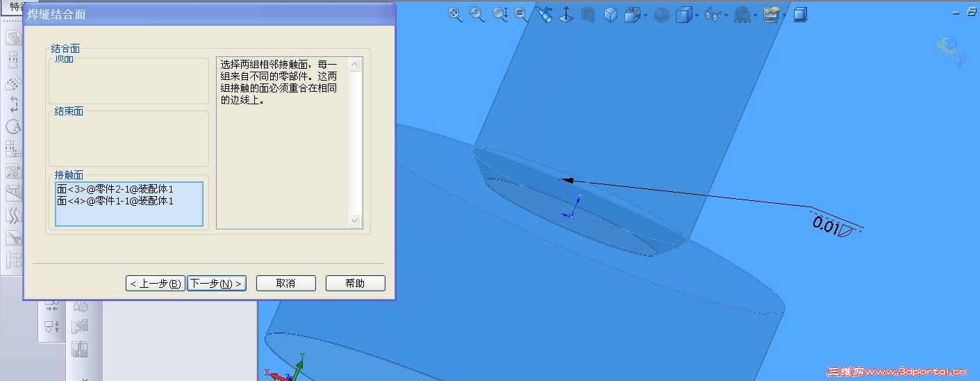Screen dimensions: 980x381
Task: Click the View Orientation cube icon
Action: (x=632, y=15)
